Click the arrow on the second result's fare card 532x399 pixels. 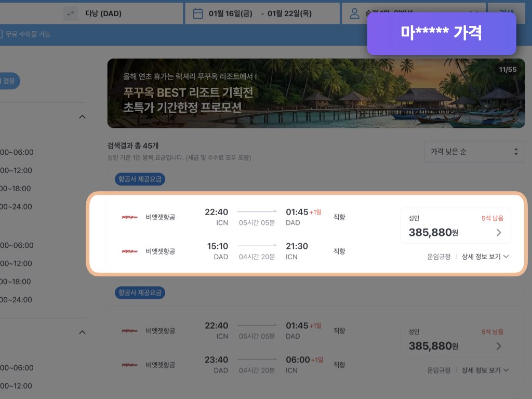(x=498, y=346)
